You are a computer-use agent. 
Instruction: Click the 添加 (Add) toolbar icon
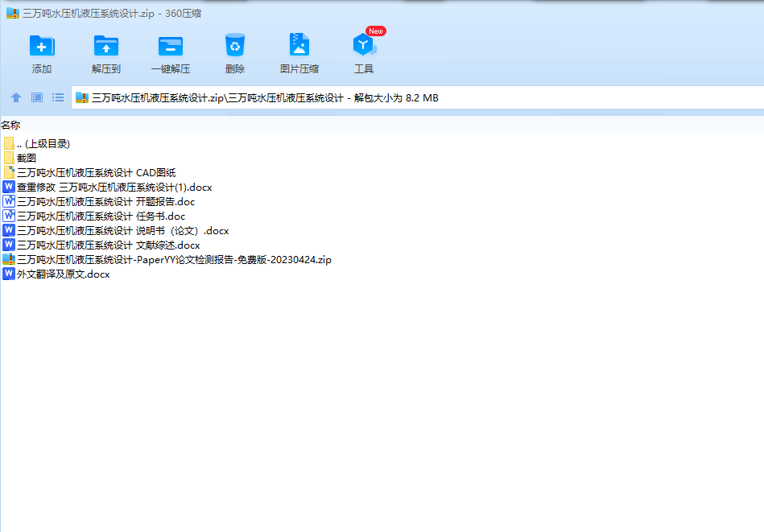pos(42,46)
